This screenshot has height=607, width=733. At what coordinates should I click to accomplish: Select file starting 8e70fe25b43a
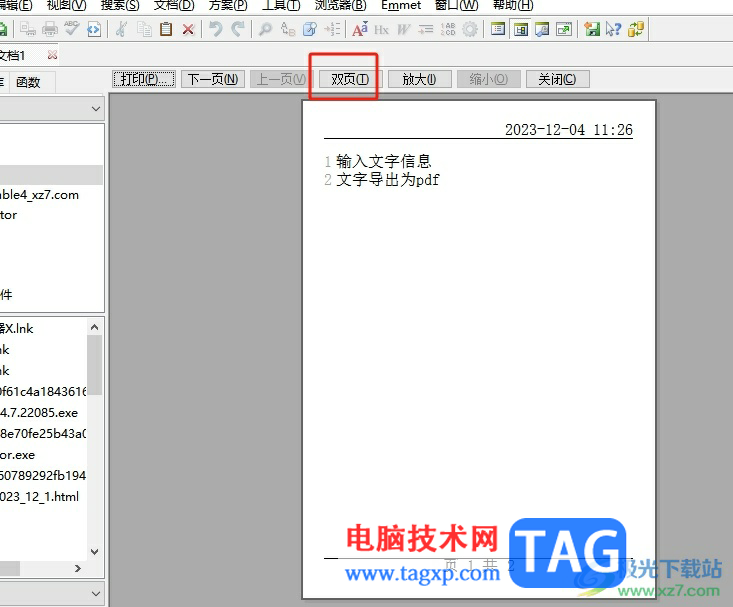click(43, 434)
